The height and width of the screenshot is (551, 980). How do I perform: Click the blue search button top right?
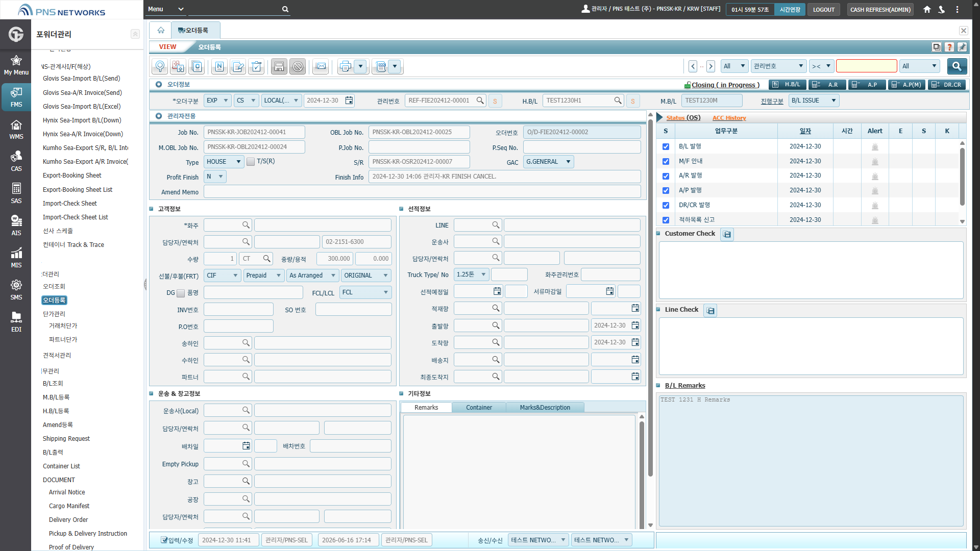click(x=957, y=66)
